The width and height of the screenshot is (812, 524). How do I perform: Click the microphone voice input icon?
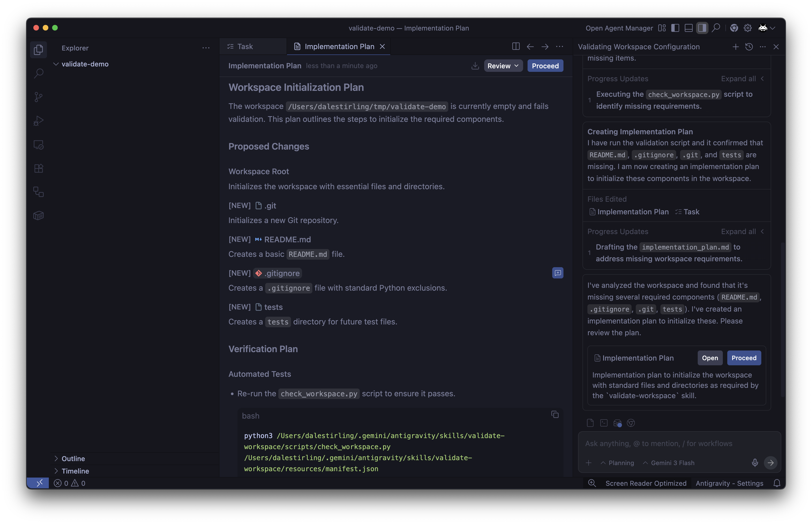coord(755,463)
